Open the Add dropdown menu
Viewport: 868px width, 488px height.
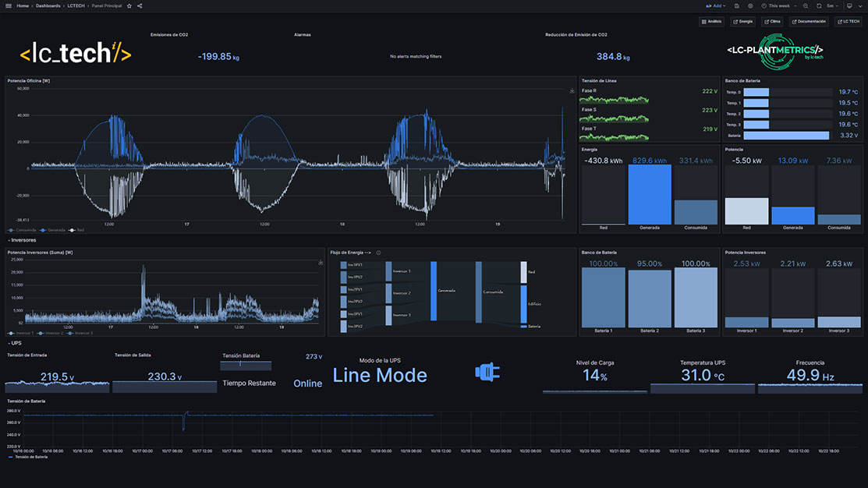717,5
